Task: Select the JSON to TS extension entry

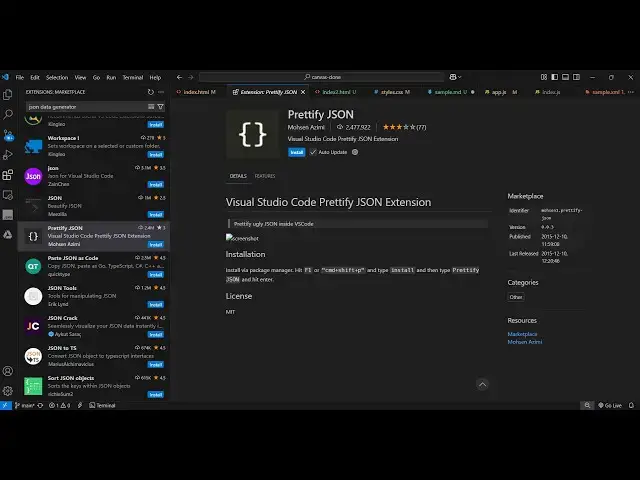Action: coord(94,356)
